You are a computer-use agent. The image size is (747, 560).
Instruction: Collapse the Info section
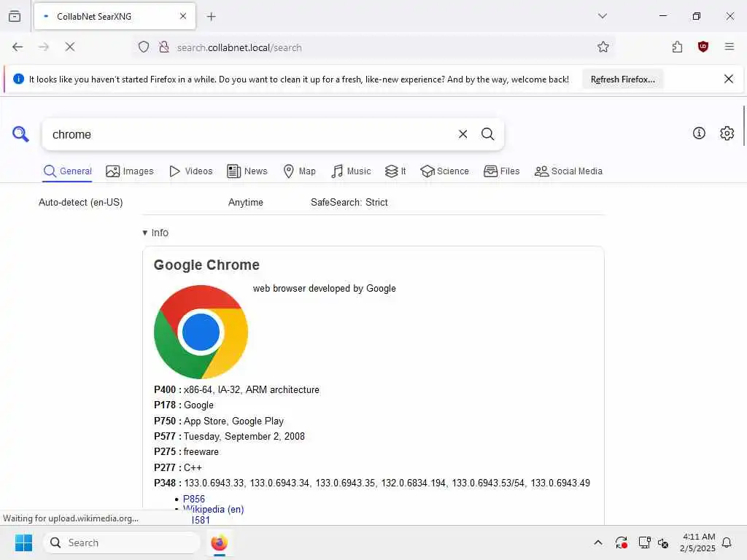[155, 233]
